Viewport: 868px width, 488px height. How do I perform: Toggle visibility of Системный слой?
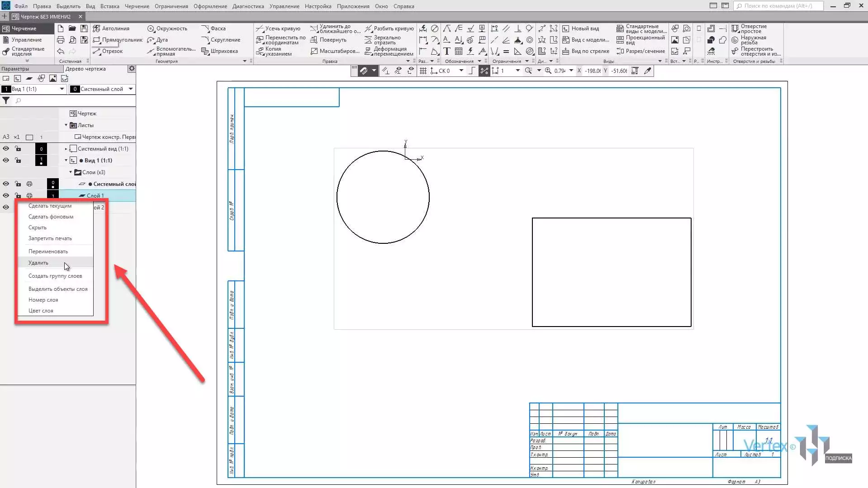coord(6,184)
